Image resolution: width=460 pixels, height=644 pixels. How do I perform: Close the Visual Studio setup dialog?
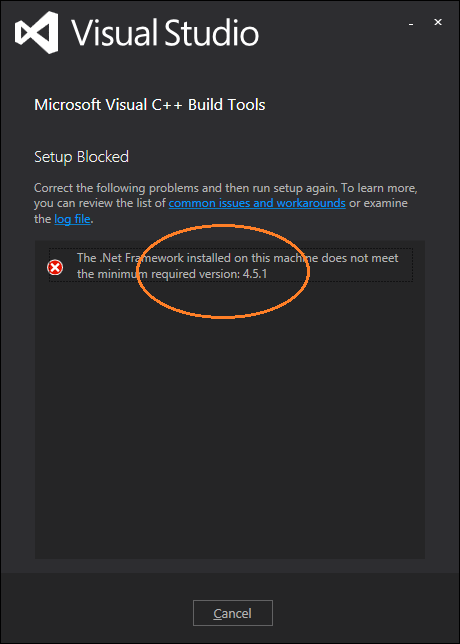coord(438,22)
